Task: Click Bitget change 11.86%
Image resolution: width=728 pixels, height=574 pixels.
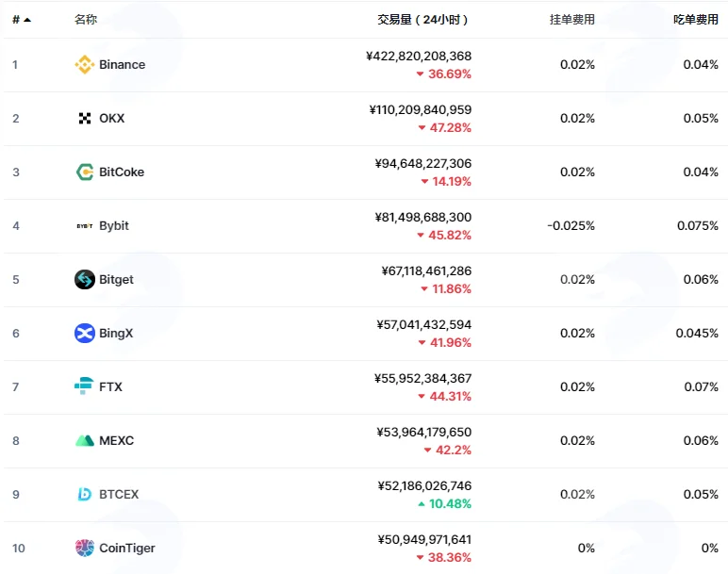Action: coord(446,289)
